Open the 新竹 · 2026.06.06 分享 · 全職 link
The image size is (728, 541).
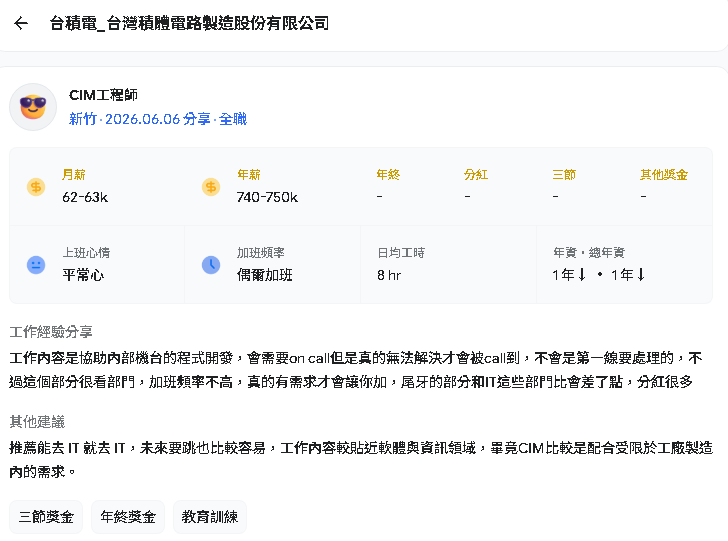(x=158, y=119)
